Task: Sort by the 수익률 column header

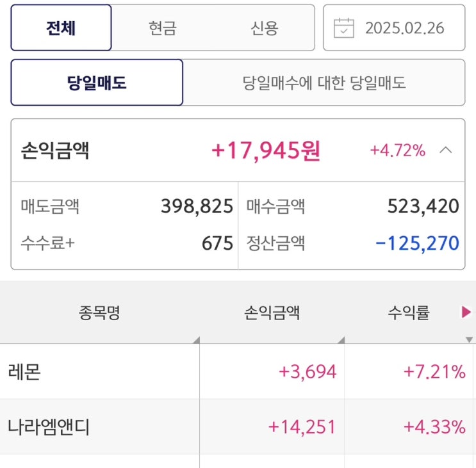Action: [408, 312]
